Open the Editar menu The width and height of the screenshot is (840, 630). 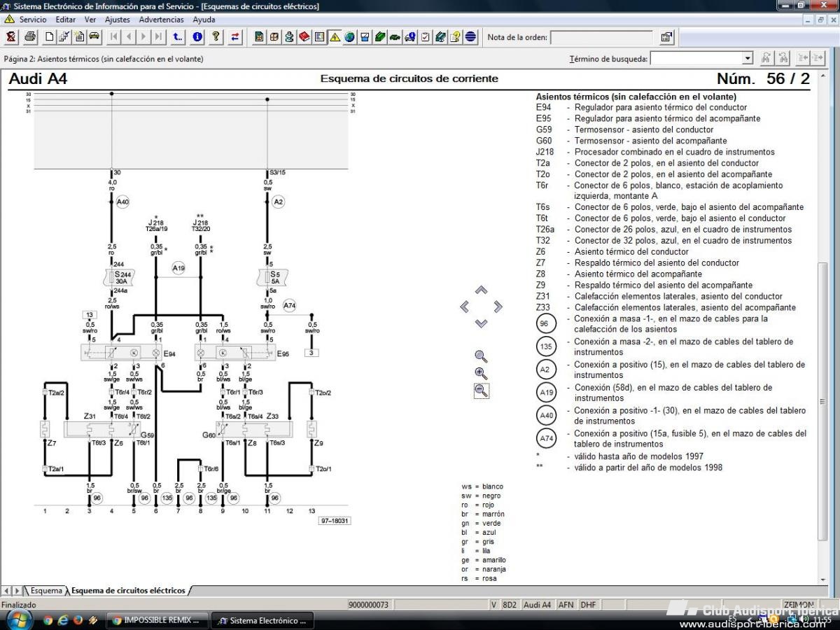tap(66, 20)
